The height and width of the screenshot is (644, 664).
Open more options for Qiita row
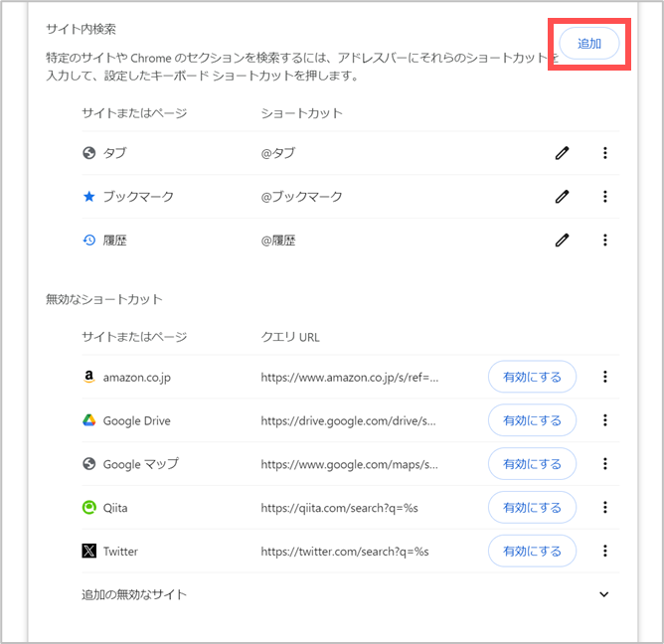tap(605, 507)
